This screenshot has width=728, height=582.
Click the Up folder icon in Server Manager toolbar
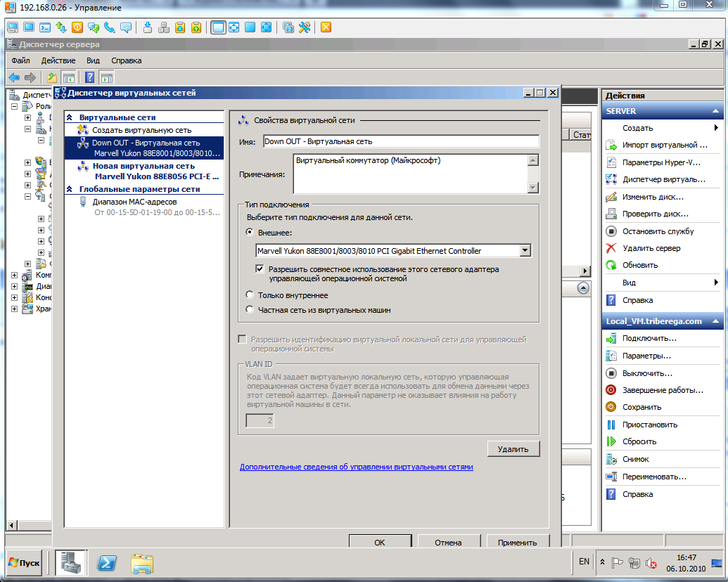point(52,77)
